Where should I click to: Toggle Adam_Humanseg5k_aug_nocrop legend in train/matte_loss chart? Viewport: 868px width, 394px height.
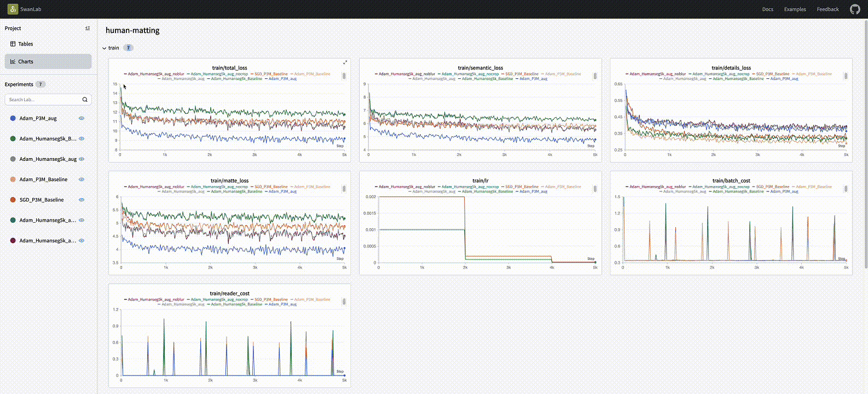[x=217, y=187]
